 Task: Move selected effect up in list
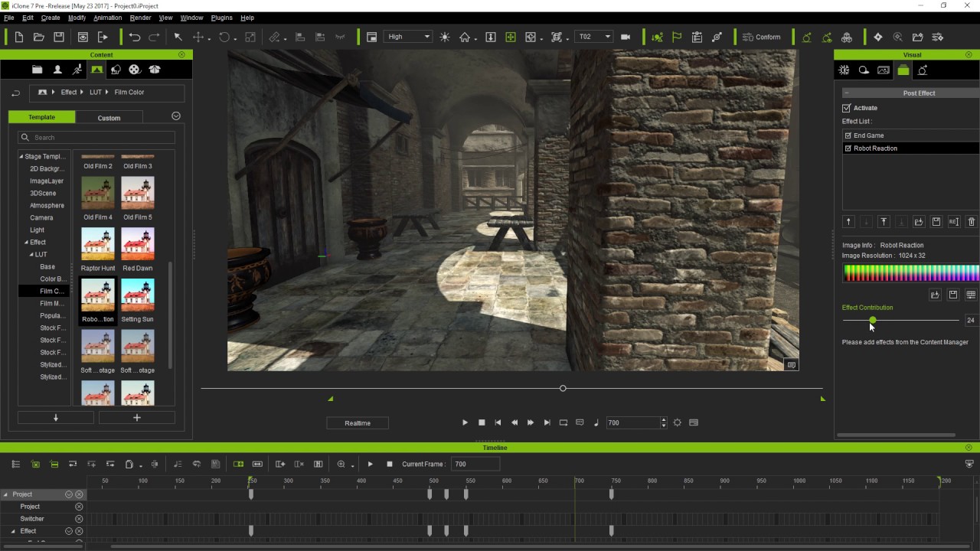point(848,222)
